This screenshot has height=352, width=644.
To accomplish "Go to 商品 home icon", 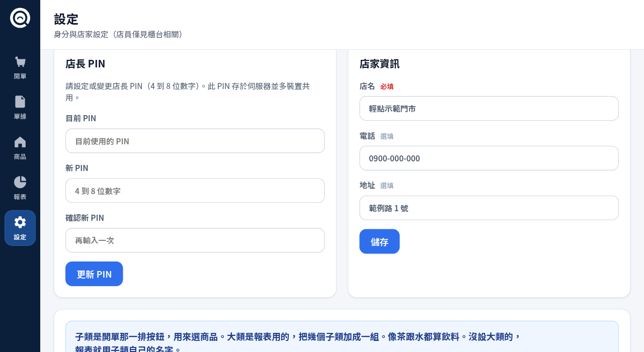I will pos(20,142).
